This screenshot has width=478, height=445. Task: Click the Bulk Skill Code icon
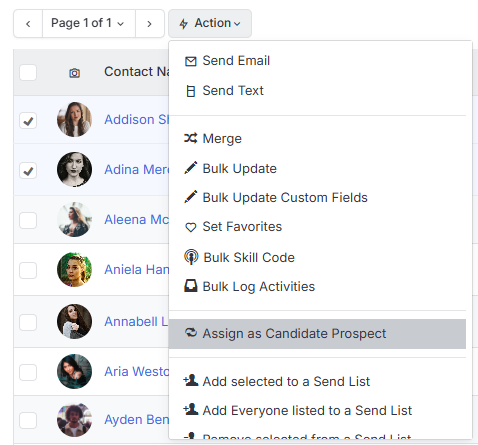pos(191,257)
